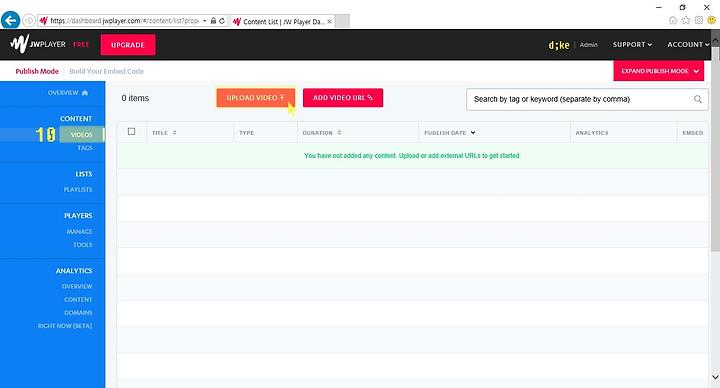Open the SUPPORT dropdown menu

(632, 45)
